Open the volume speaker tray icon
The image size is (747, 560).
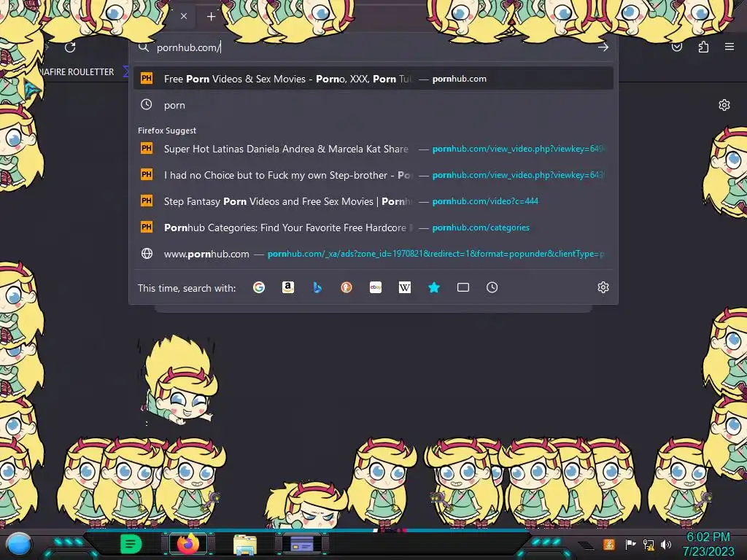665,544
